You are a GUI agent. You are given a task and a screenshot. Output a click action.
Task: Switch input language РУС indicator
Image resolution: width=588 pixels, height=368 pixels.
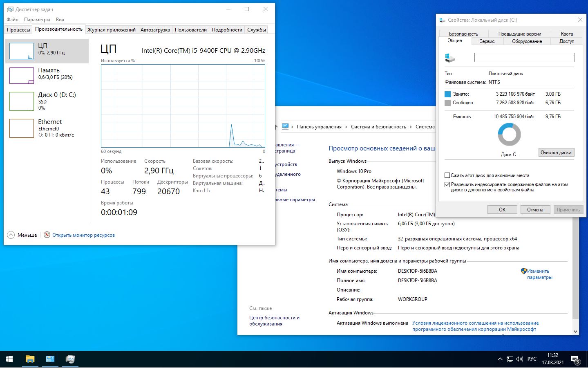pyautogui.click(x=532, y=359)
